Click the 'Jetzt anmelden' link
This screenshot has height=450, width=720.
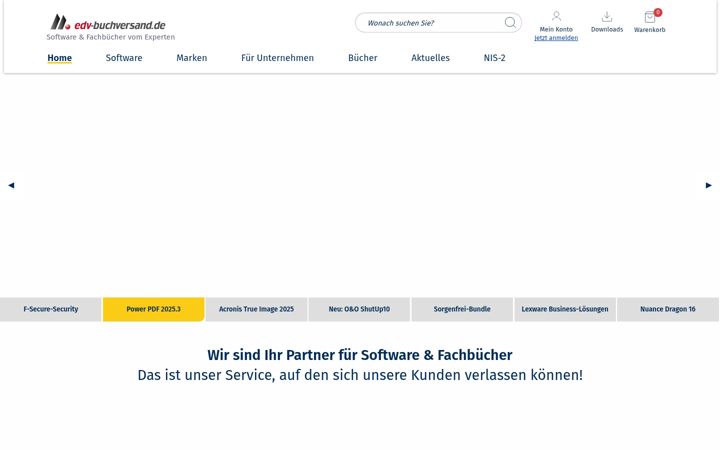(x=556, y=38)
